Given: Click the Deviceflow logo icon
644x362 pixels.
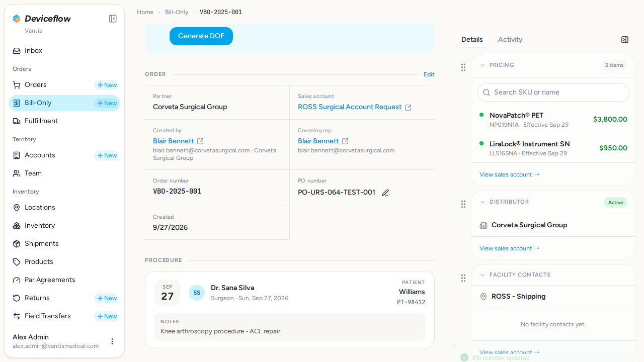Looking at the screenshot, I should click(x=17, y=19).
